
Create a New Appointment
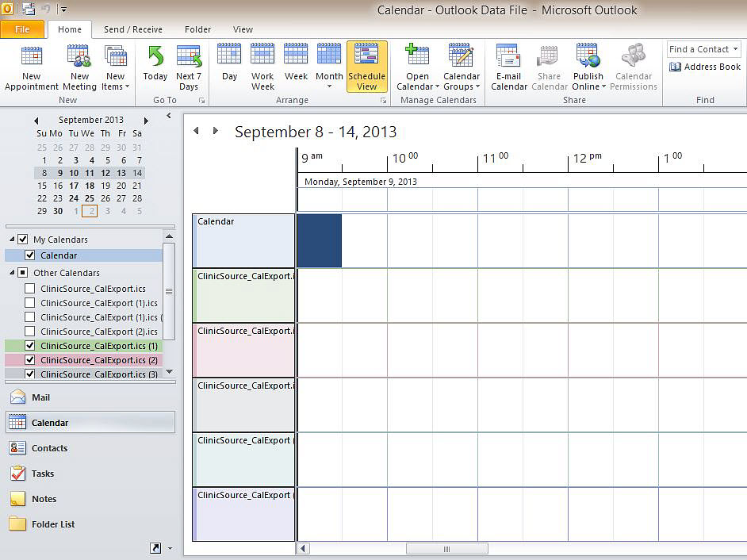click(32, 67)
